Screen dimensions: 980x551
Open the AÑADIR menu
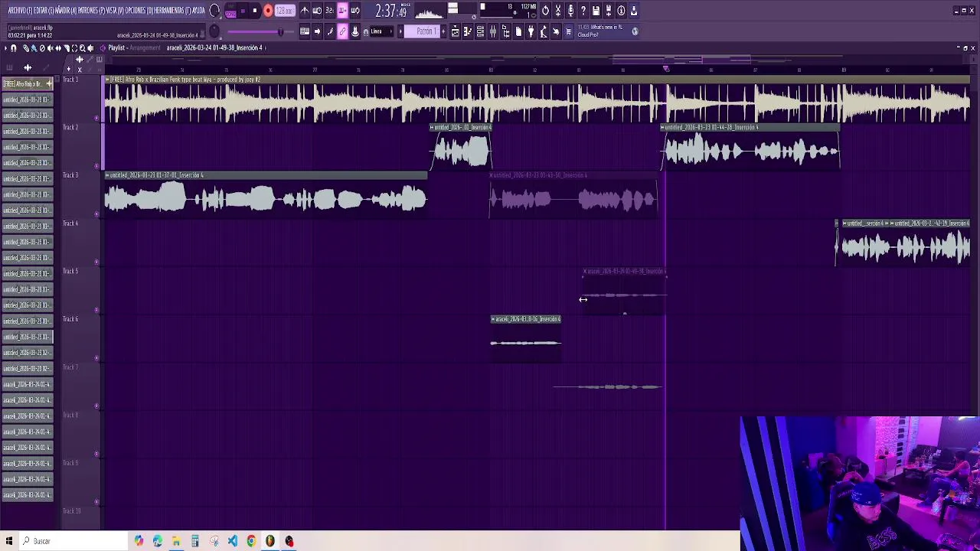pos(66,11)
